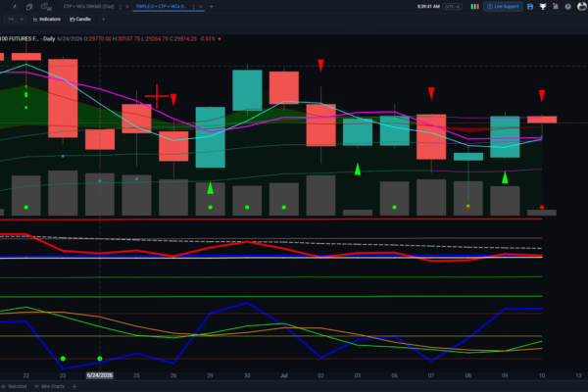The height and width of the screenshot is (392, 588).
Task: Save the chart layout
Action: pos(530,7)
